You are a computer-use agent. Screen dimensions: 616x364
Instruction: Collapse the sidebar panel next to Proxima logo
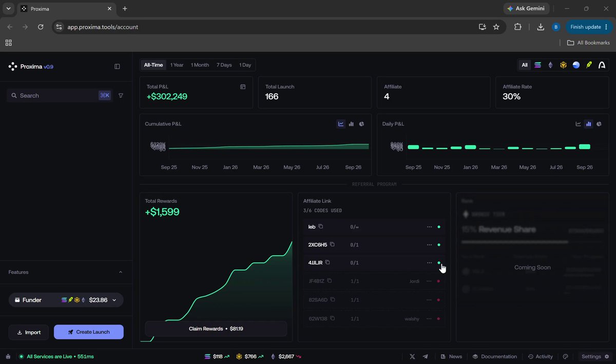[x=117, y=67]
